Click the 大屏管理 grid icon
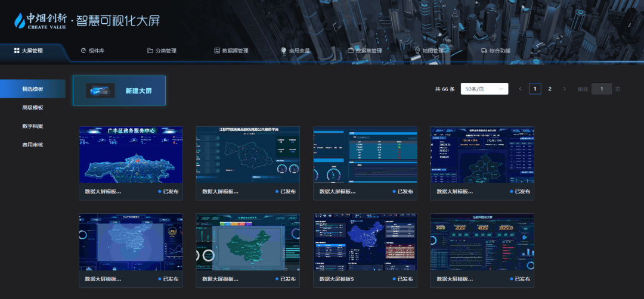 click(x=17, y=51)
